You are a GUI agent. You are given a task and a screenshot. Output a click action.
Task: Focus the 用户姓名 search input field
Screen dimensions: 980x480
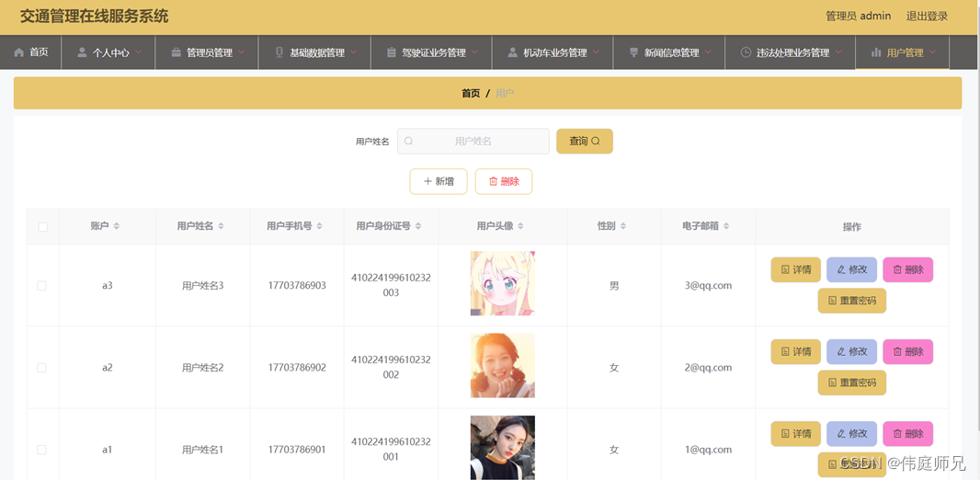[x=473, y=142]
